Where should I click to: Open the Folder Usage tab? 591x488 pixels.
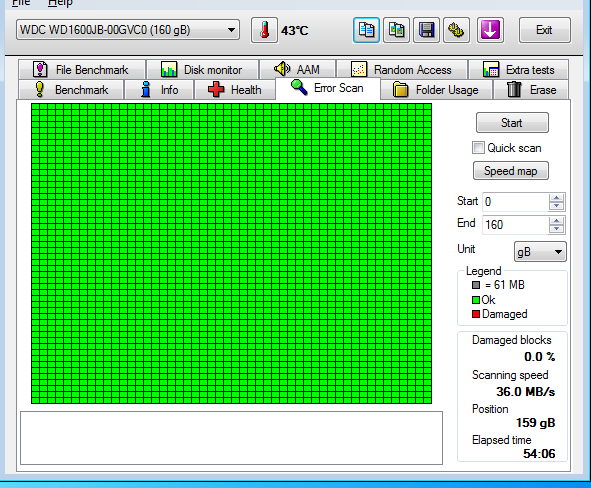click(436, 90)
